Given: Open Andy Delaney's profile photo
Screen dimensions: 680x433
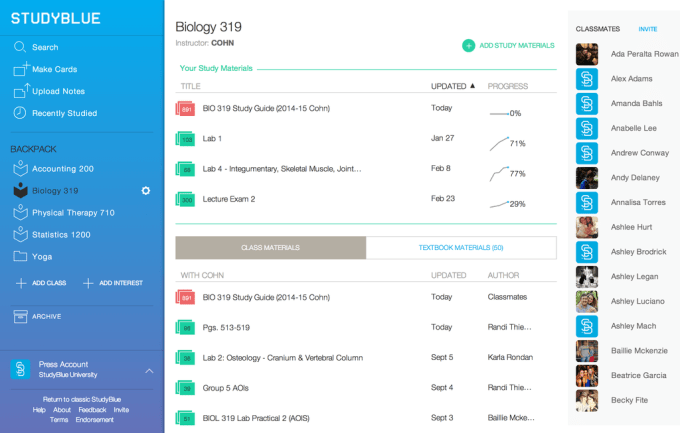Looking at the screenshot, I should (x=587, y=178).
